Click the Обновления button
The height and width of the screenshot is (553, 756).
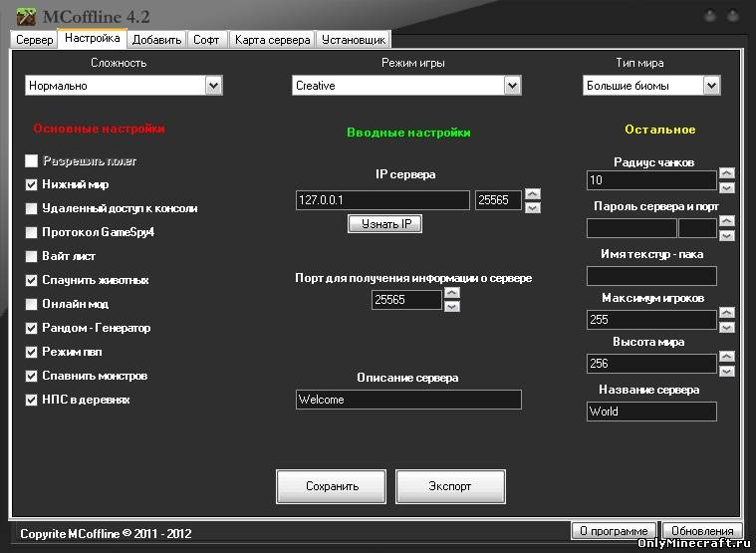[702, 531]
